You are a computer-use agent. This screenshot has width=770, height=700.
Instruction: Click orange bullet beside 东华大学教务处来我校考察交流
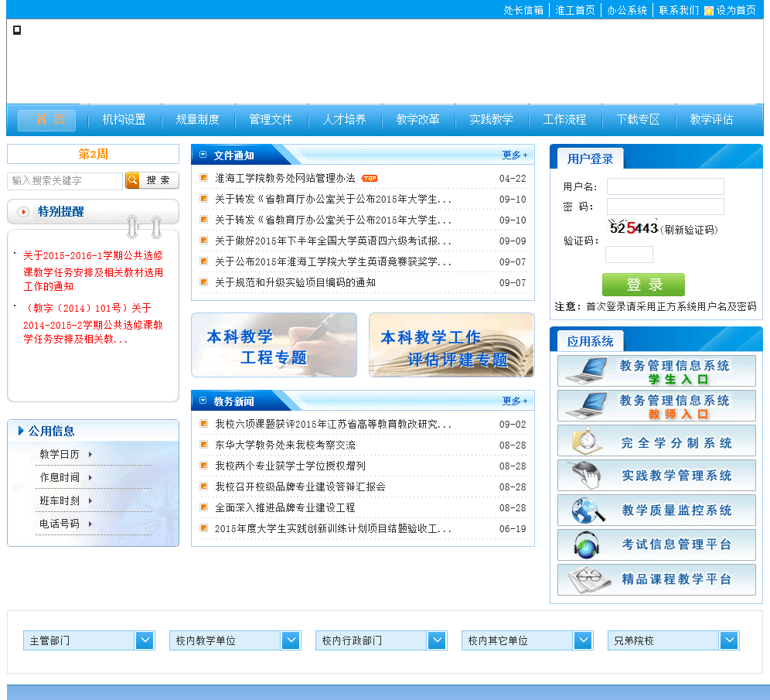[204, 445]
